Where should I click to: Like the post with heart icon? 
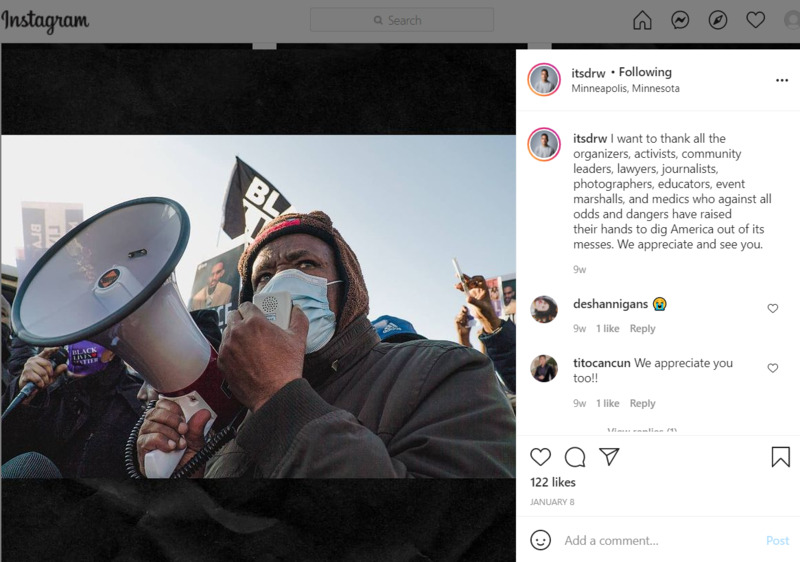click(x=540, y=457)
